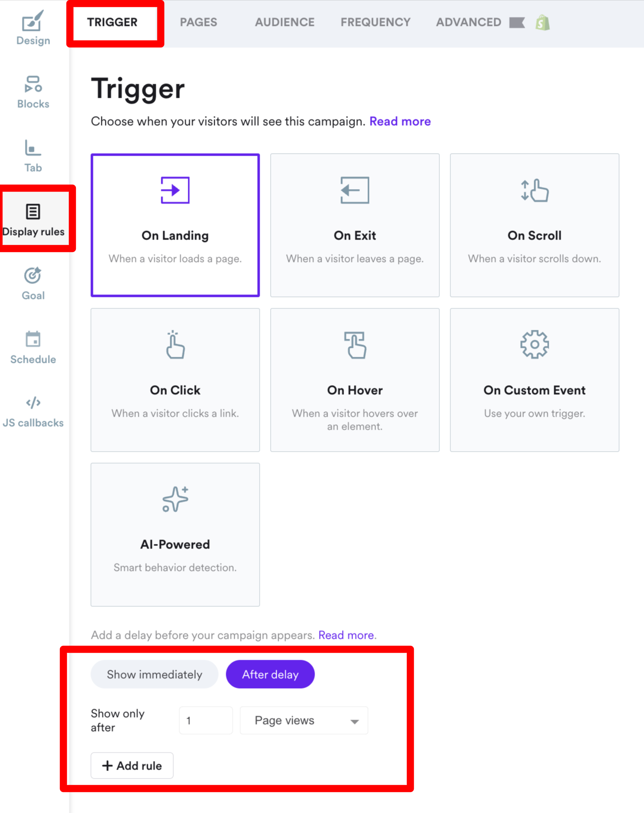644x813 pixels.
Task: Switch to the Audience tab
Action: pos(285,22)
